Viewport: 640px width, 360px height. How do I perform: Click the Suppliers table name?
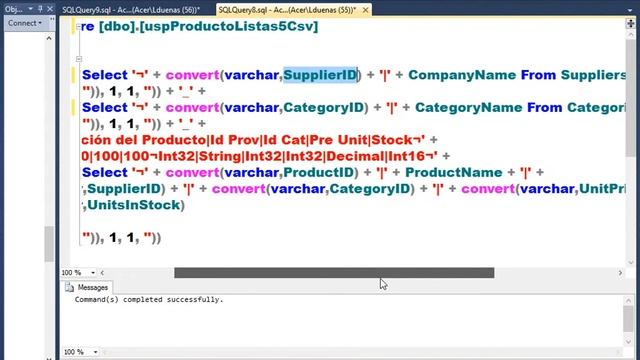(593, 75)
